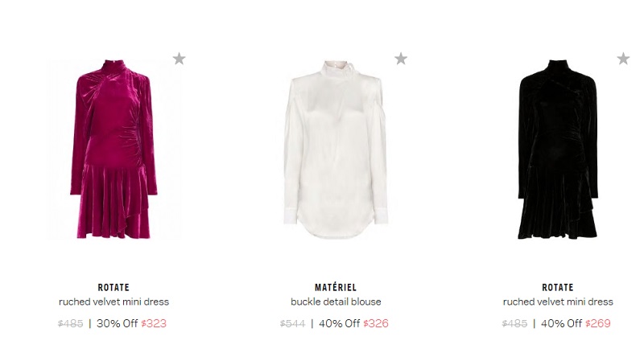Open the pink ruched velvet mini dress image

click(x=114, y=149)
